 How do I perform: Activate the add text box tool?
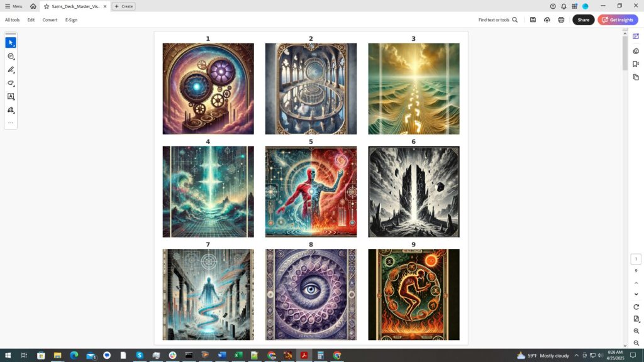point(11,97)
